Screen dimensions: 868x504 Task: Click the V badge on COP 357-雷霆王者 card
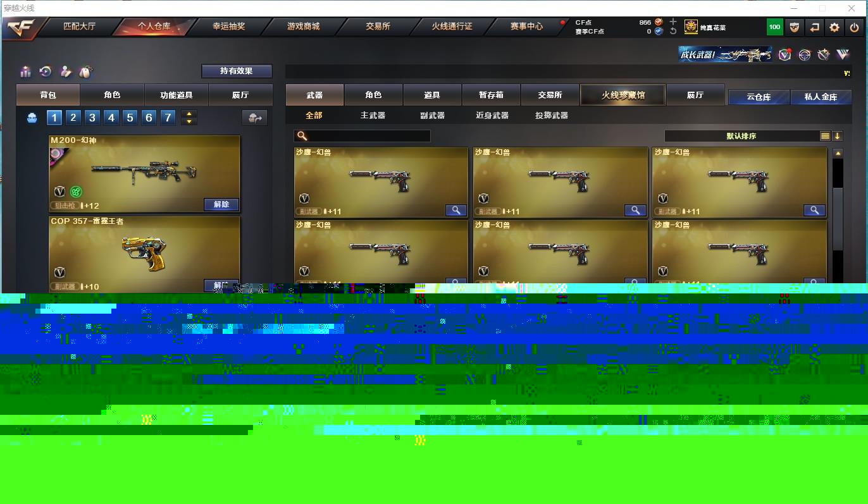pyautogui.click(x=60, y=273)
